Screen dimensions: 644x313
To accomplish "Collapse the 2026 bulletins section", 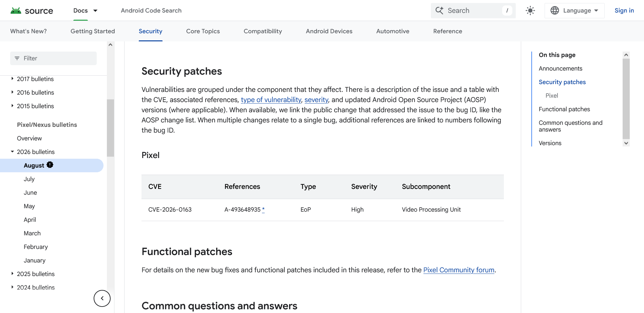I will click(x=12, y=152).
